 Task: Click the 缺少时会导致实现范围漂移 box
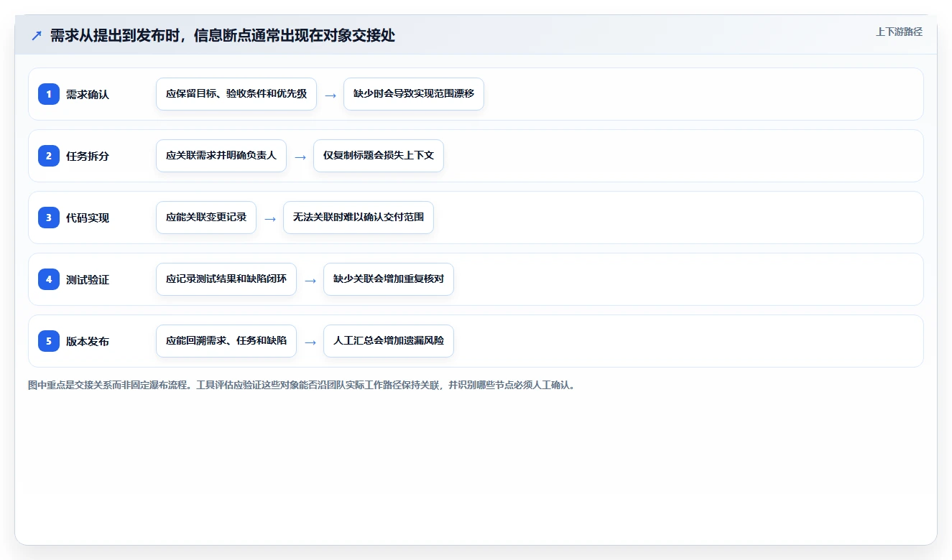coord(414,94)
